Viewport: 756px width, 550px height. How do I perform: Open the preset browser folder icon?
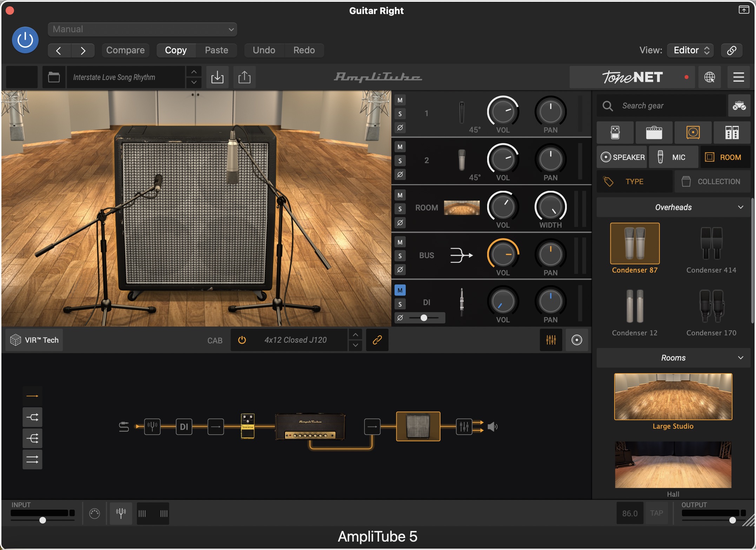click(54, 77)
